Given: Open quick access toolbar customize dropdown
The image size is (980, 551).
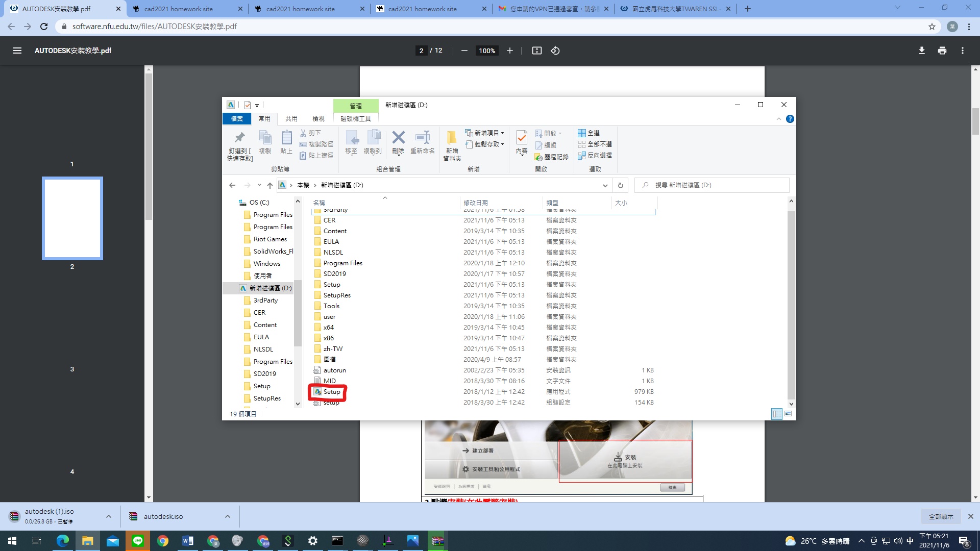Looking at the screenshot, I should 257,105.
